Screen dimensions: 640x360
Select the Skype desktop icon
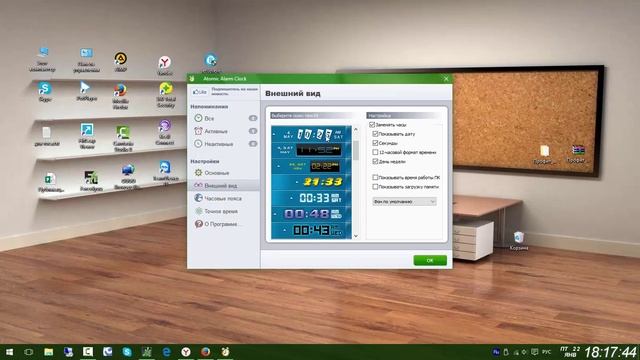pos(45,91)
